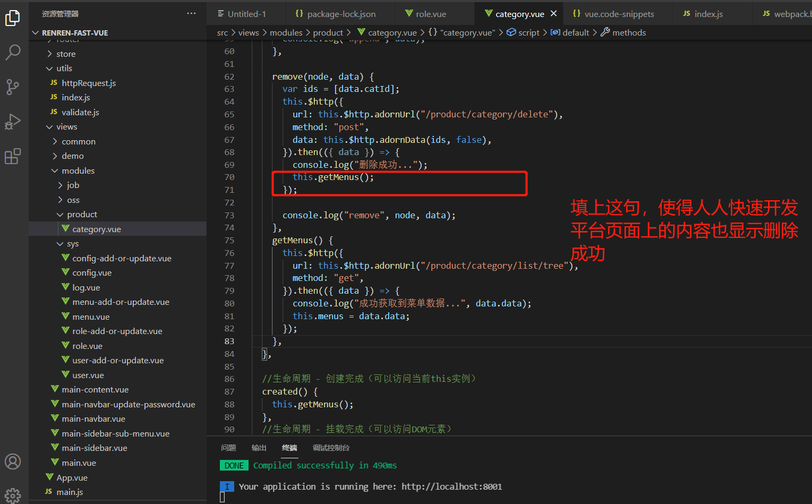Click the modules breadcrumb segment
This screenshot has height=504, width=812.
[x=286, y=32]
